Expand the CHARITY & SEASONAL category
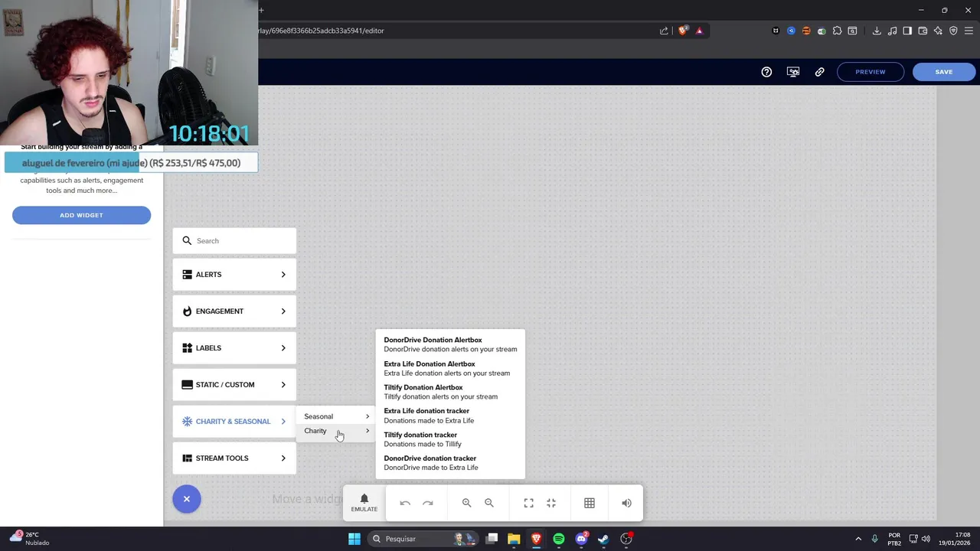The height and width of the screenshot is (551, 980). [x=234, y=422]
